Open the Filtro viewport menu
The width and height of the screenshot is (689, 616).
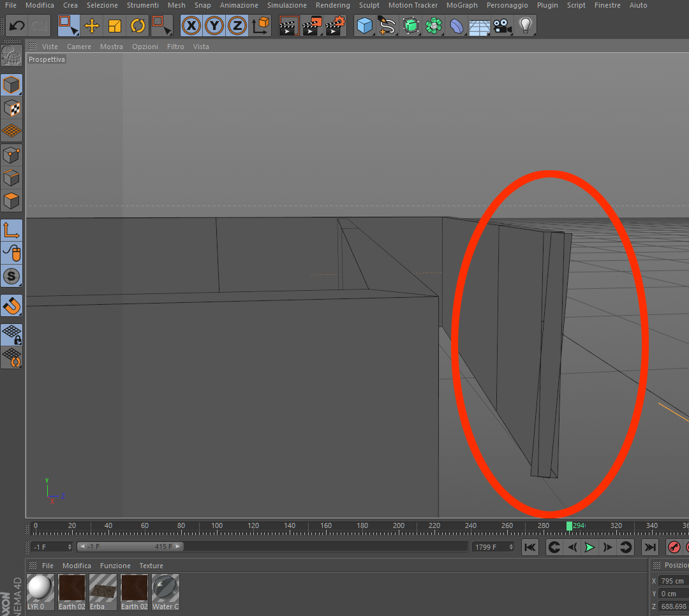175,47
